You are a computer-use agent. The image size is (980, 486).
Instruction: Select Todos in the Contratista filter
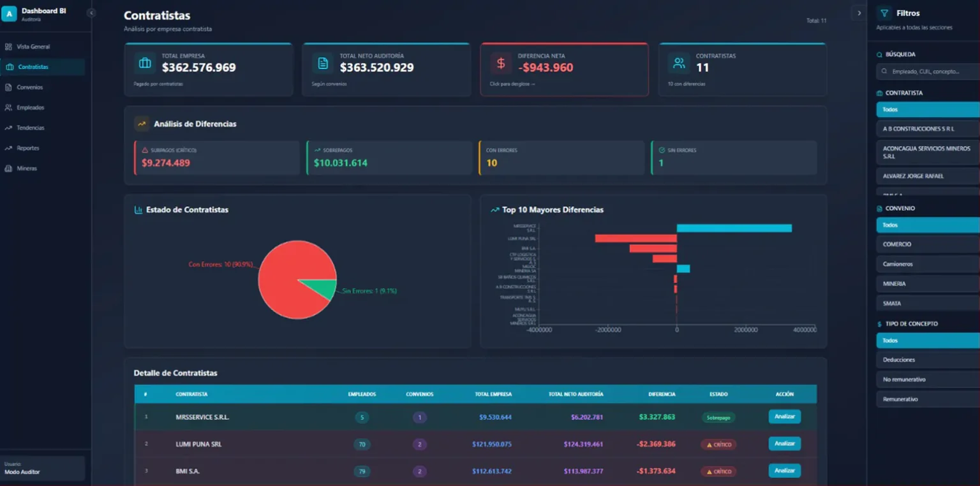(x=927, y=110)
